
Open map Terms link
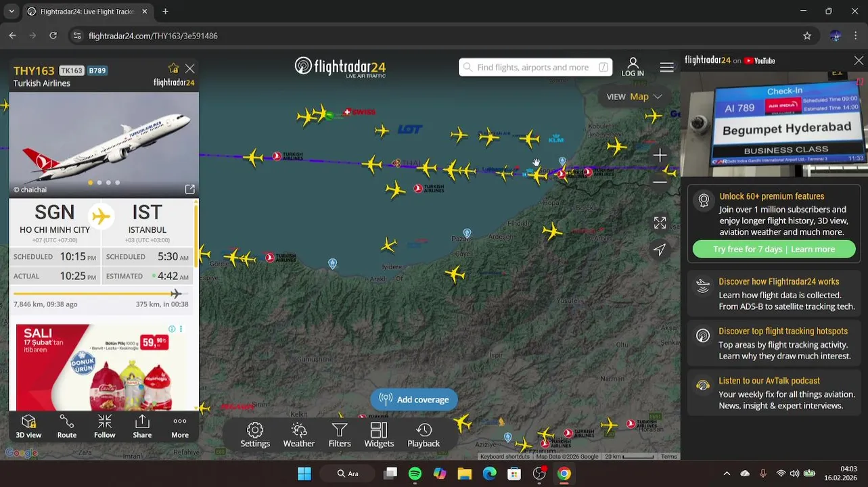[669, 457]
